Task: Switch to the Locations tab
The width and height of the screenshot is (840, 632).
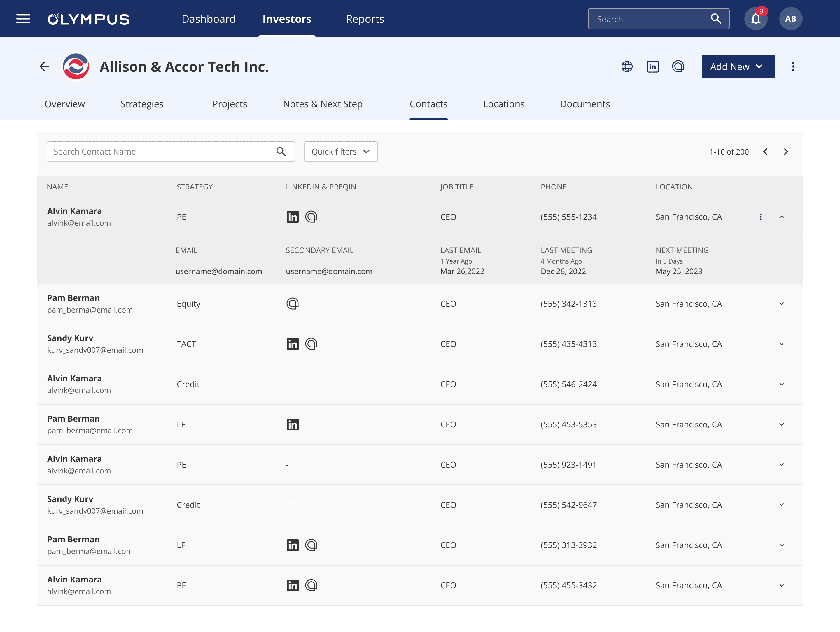Action: tap(503, 104)
